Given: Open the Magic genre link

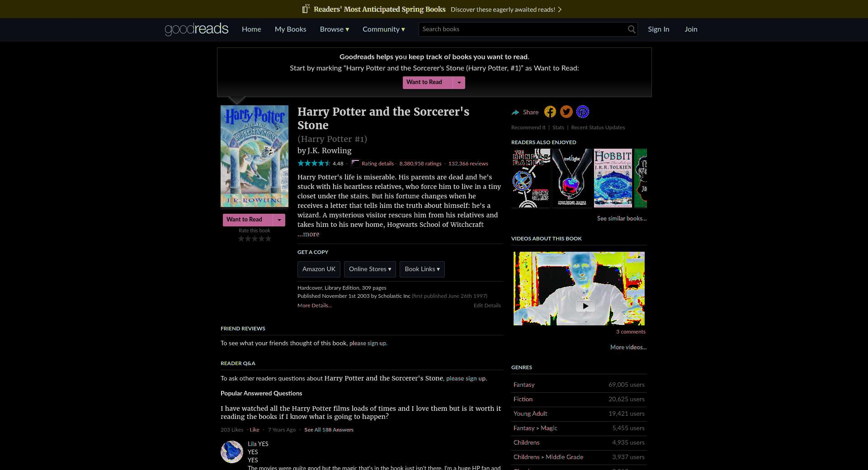Looking at the screenshot, I should [549, 428].
